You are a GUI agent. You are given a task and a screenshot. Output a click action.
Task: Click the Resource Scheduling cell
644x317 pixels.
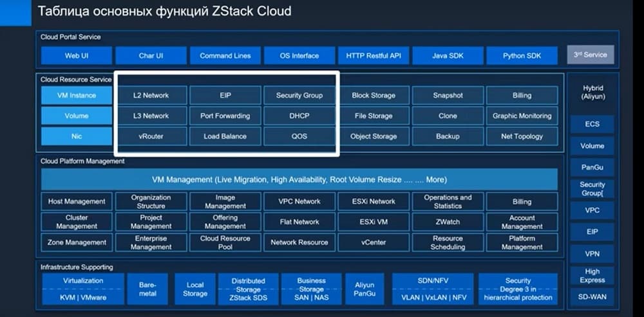[448, 242]
